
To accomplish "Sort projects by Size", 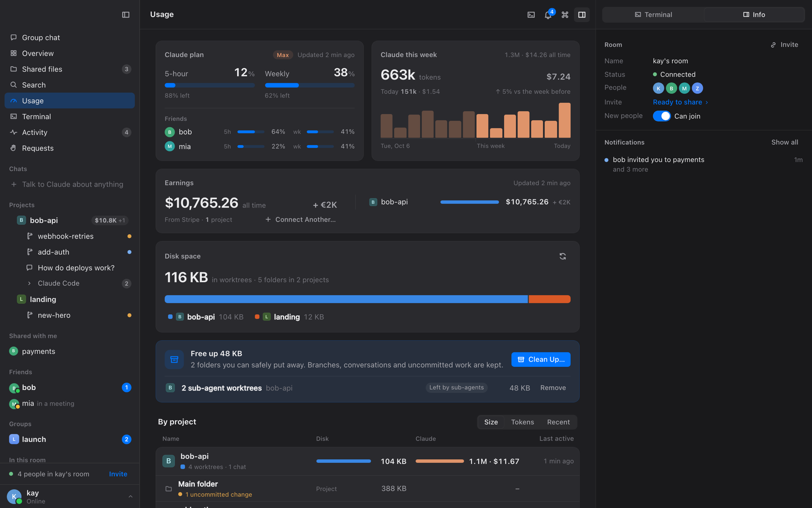I will [x=491, y=422].
